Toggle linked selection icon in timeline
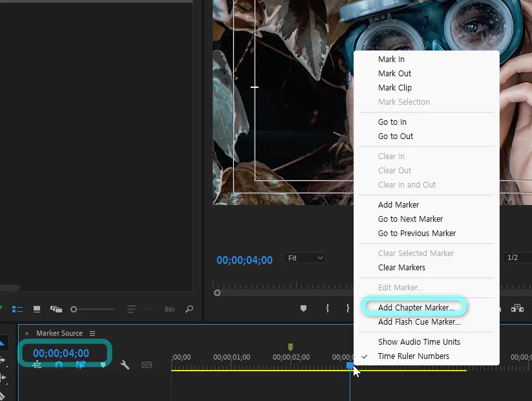Image resolution: width=532 pixels, height=401 pixels. (x=80, y=365)
